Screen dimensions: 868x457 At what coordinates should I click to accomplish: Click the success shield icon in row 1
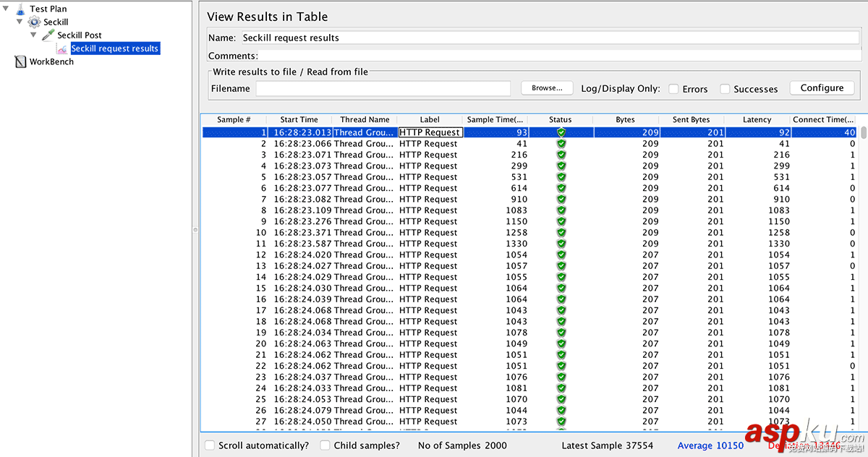pos(561,132)
